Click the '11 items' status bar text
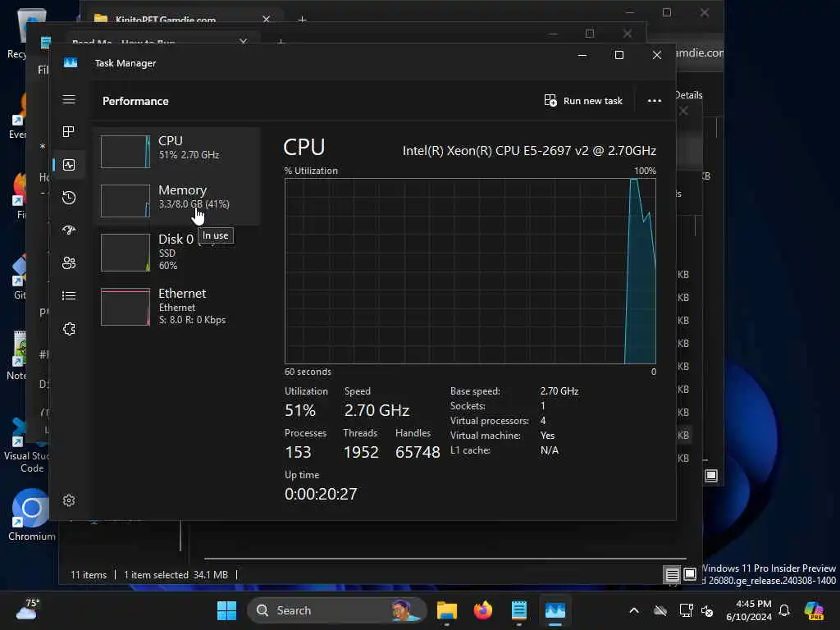This screenshot has width=840, height=630. 89,575
